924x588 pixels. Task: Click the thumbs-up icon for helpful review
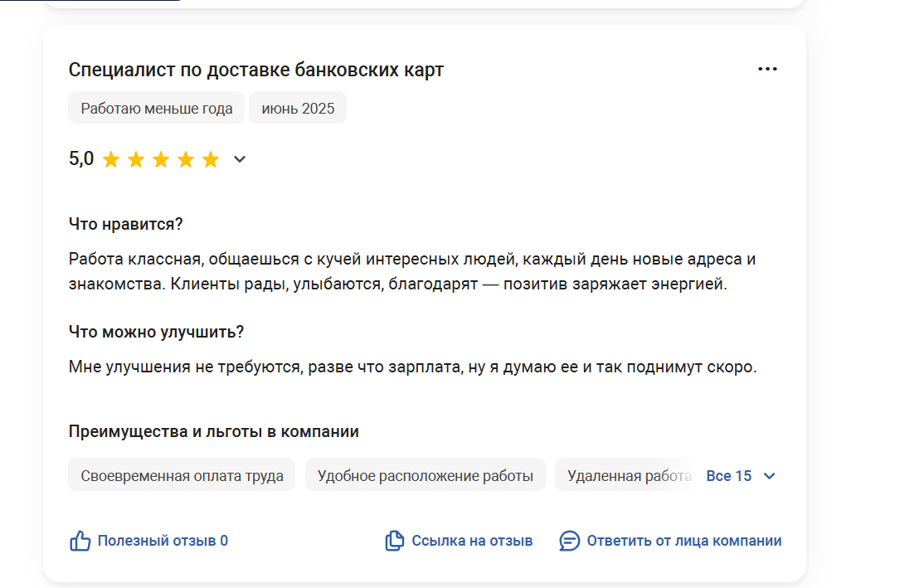tap(80, 541)
